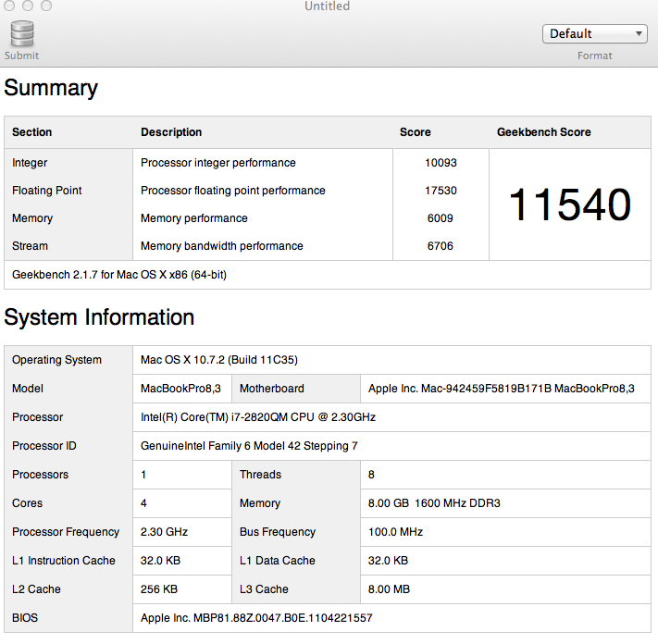
Task: Click the Intel Core i7-2820QM processor value
Action: (258, 417)
